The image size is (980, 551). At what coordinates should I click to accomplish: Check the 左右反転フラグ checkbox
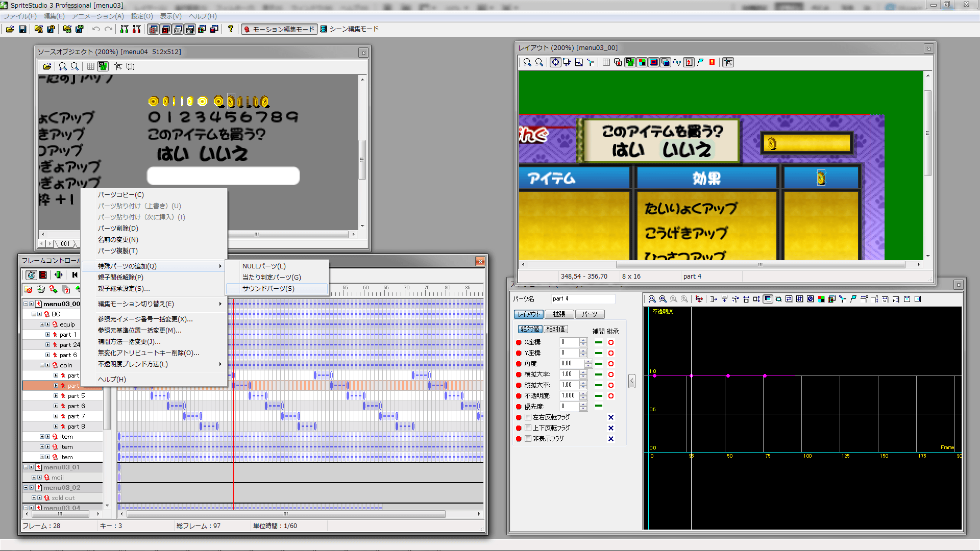(x=528, y=417)
